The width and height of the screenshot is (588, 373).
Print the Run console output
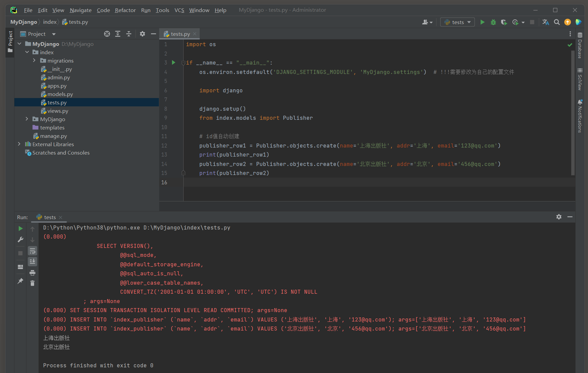pyautogui.click(x=32, y=273)
